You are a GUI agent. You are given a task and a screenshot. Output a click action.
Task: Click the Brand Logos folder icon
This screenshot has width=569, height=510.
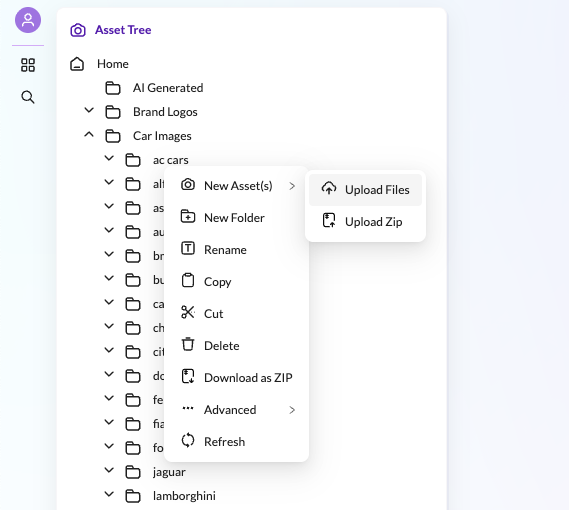pyautogui.click(x=113, y=112)
